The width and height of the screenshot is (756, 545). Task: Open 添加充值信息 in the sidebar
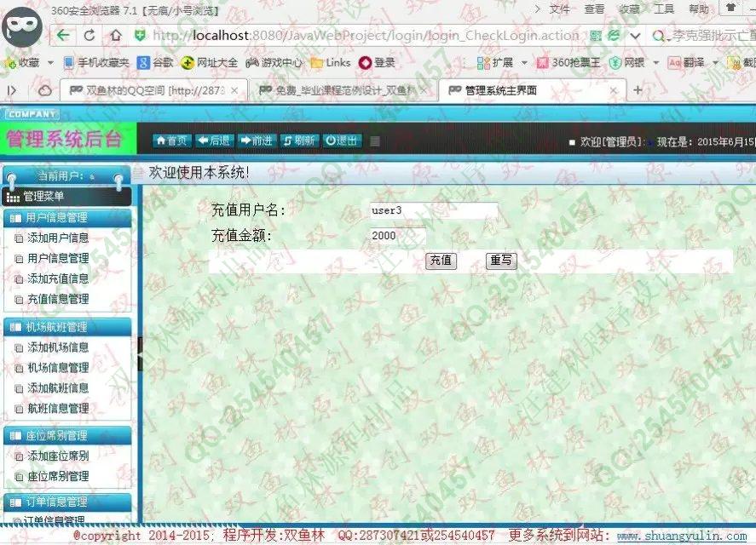coord(58,278)
